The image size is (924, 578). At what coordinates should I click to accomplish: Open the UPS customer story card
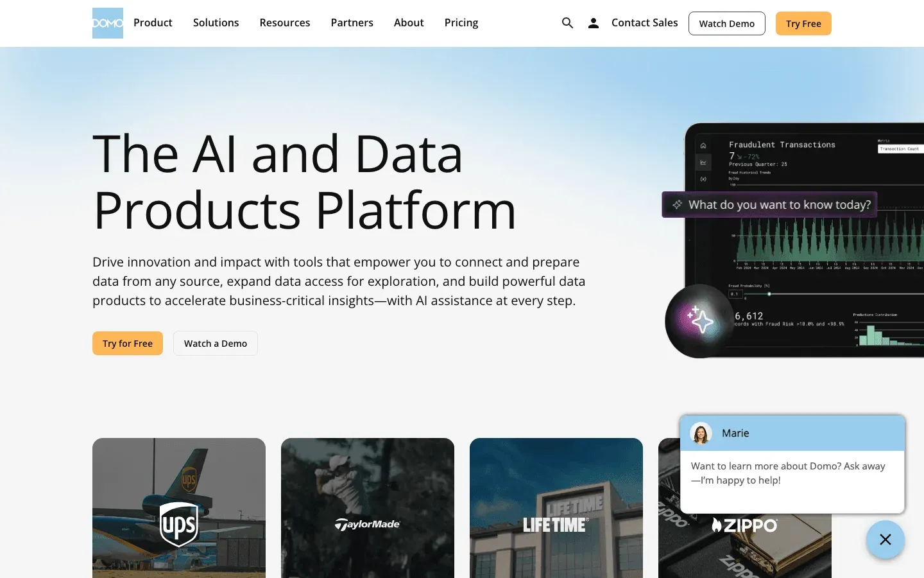click(x=179, y=508)
